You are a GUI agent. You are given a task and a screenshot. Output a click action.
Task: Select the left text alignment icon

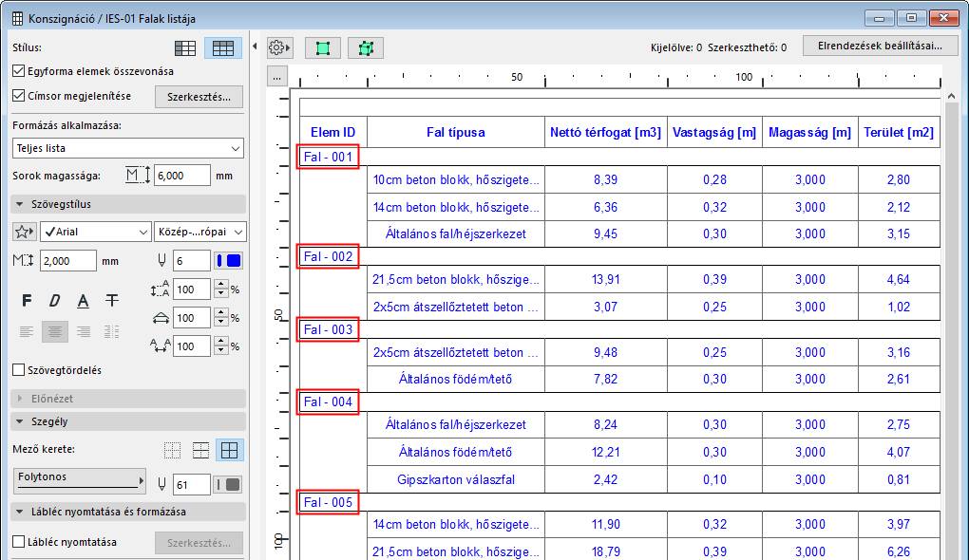[x=27, y=331]
